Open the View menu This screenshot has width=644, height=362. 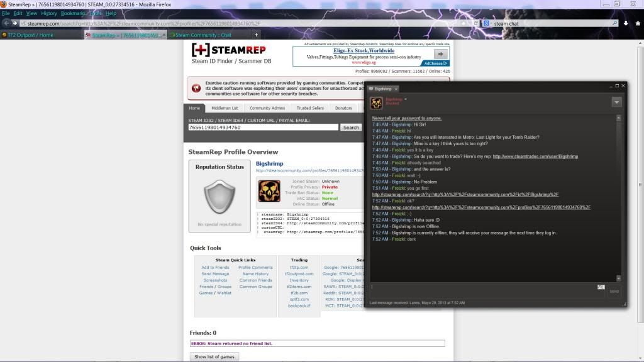tap(31, 14)
